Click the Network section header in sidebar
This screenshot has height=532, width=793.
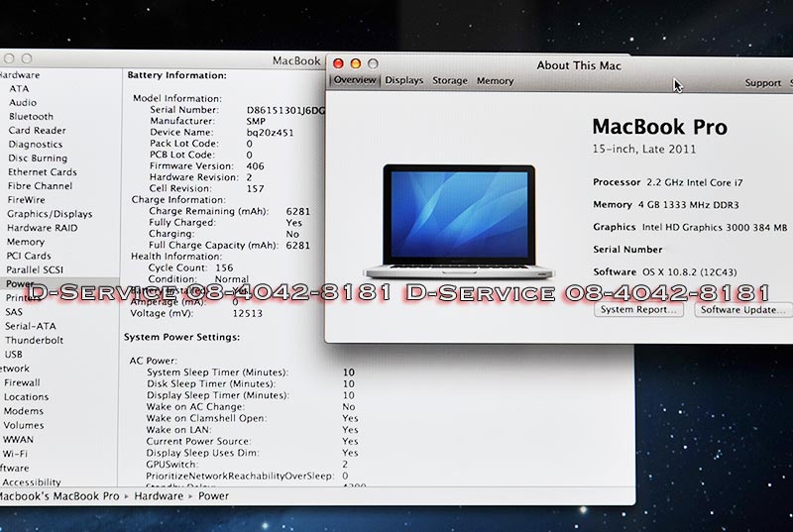point(15,369)
